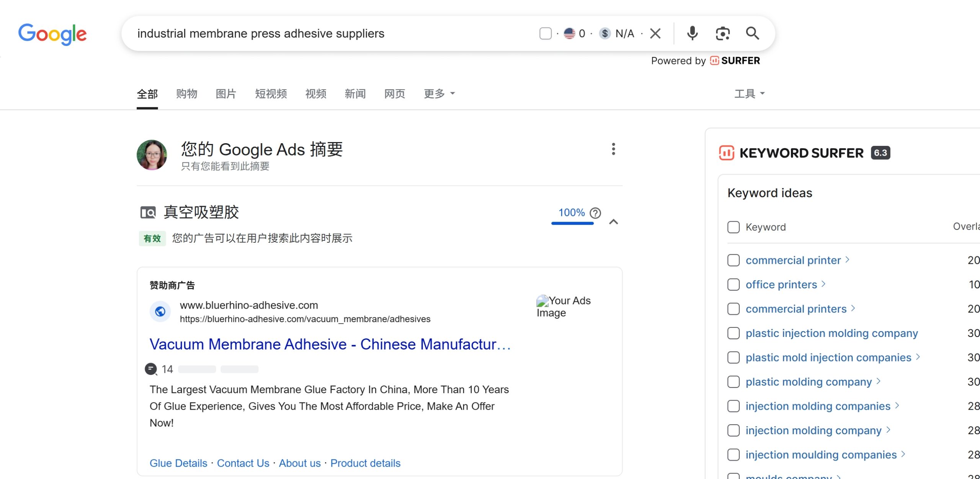980x479 pixels.
Task: Tick the Keyword Surfer checkbox in search bar
Action: tap(546, 34)
